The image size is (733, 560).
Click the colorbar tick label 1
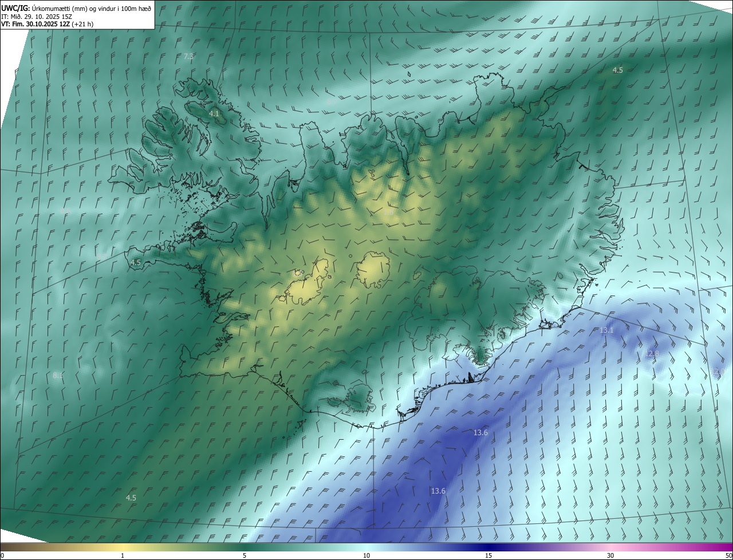pyautogui.click(x=123, y=555)
